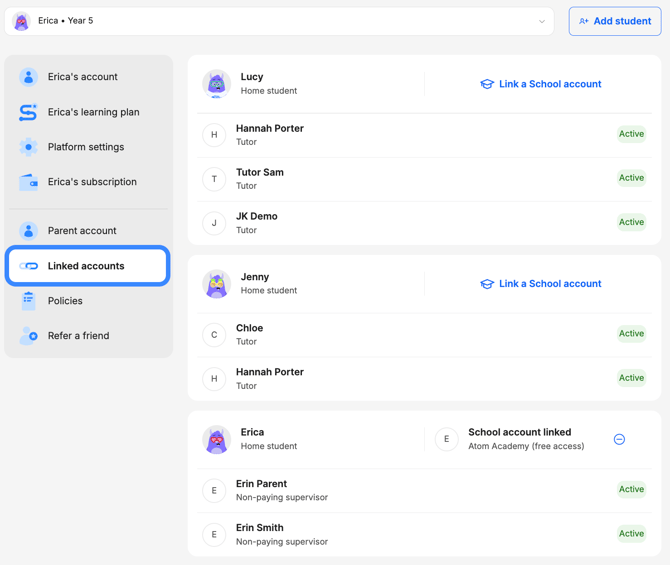The height and width of the screenshot is (565, 670).
Task: Click Lucy's monster avatar
Action: (x=217, y=84)
